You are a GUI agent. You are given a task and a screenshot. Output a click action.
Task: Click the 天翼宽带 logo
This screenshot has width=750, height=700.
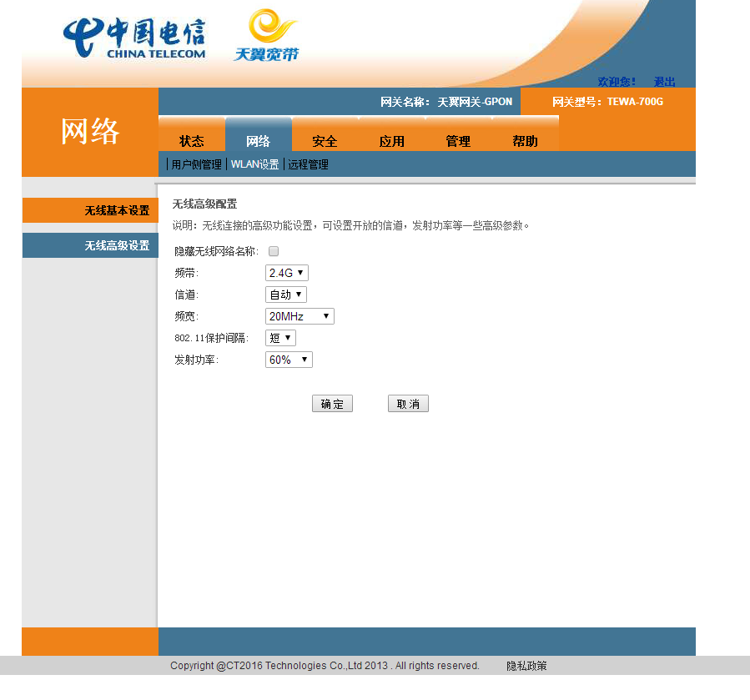point(265,37)
